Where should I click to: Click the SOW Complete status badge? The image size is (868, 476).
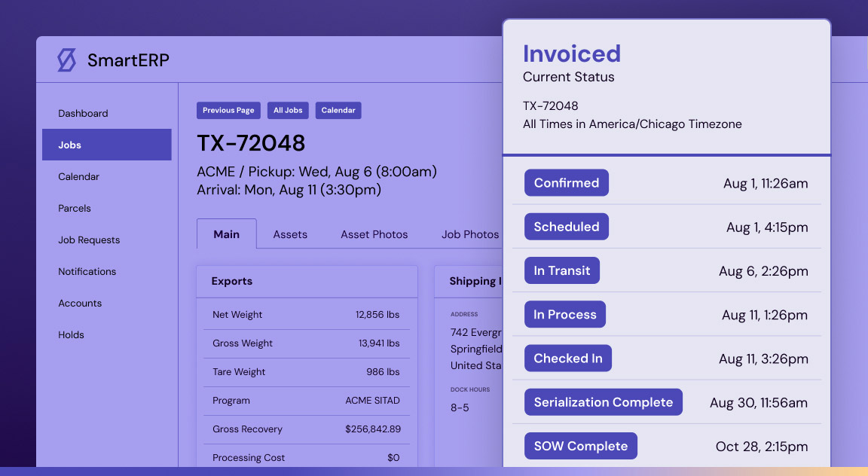coord(580,446)
